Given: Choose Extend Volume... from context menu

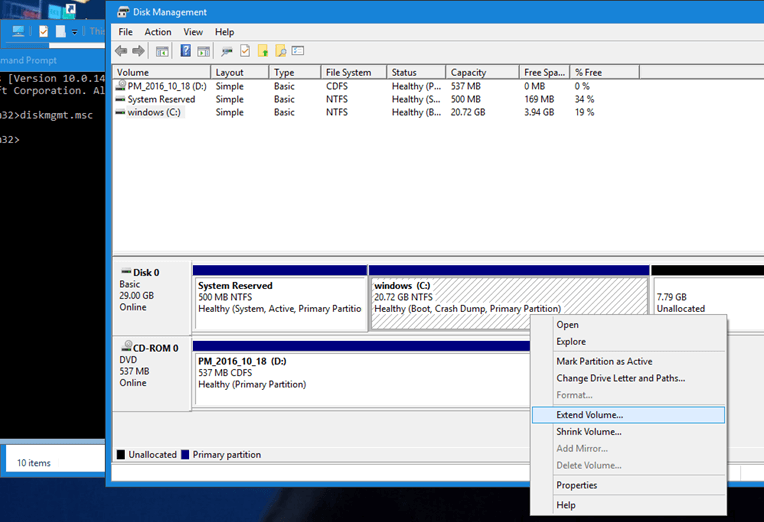Looking at the screenshot, I should [x=589, y=414].
